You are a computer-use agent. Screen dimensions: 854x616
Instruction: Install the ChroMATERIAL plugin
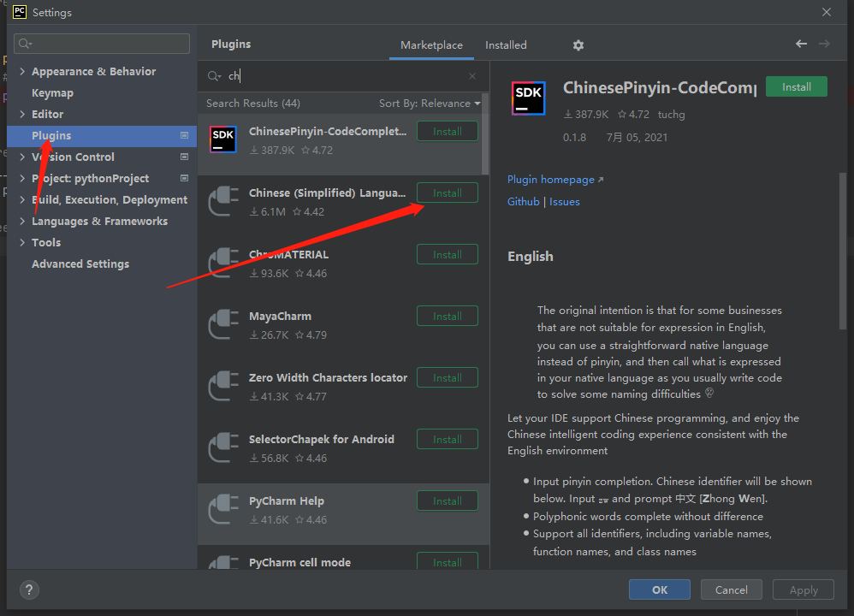(448, 254)
